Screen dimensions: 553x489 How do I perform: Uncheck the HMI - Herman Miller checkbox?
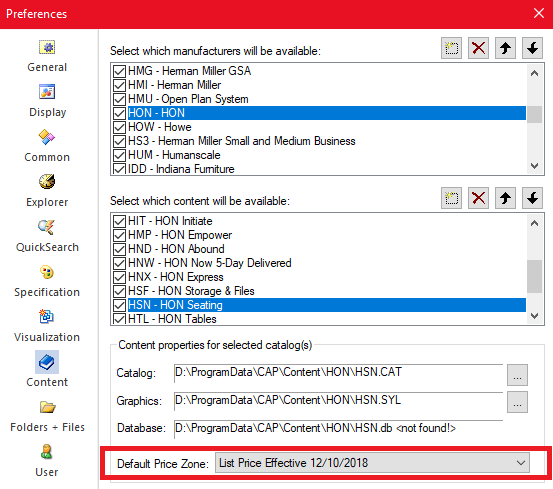click(x=119, y=85)
